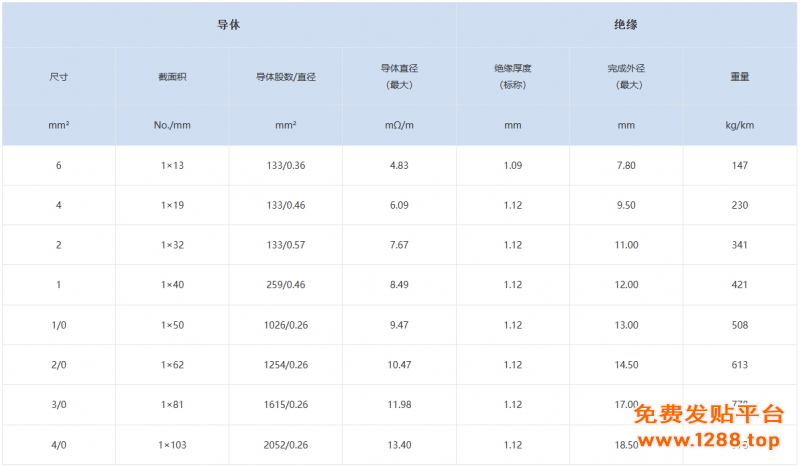This screenshot has height=467, width=800.
Task: Click the '9.47' cell
Action: point(399,325)
